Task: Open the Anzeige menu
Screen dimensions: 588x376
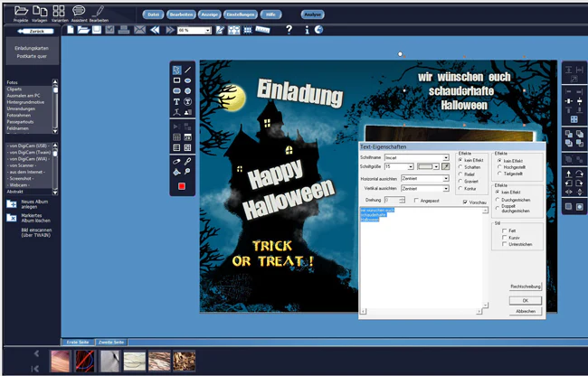Action: 209,14
